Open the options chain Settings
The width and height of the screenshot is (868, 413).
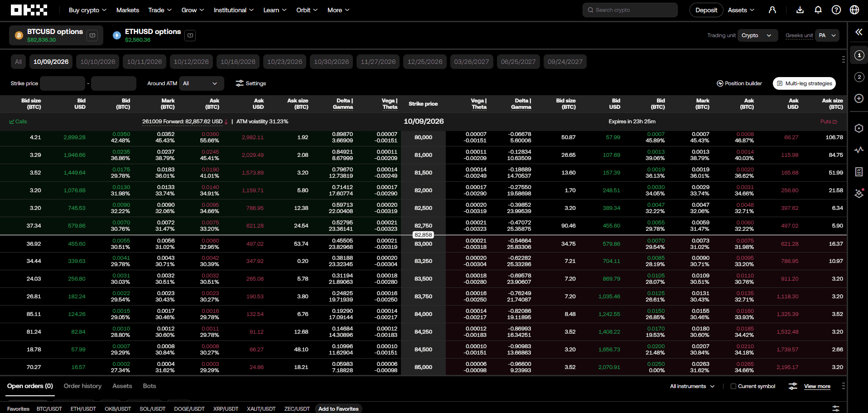(251, 83)
